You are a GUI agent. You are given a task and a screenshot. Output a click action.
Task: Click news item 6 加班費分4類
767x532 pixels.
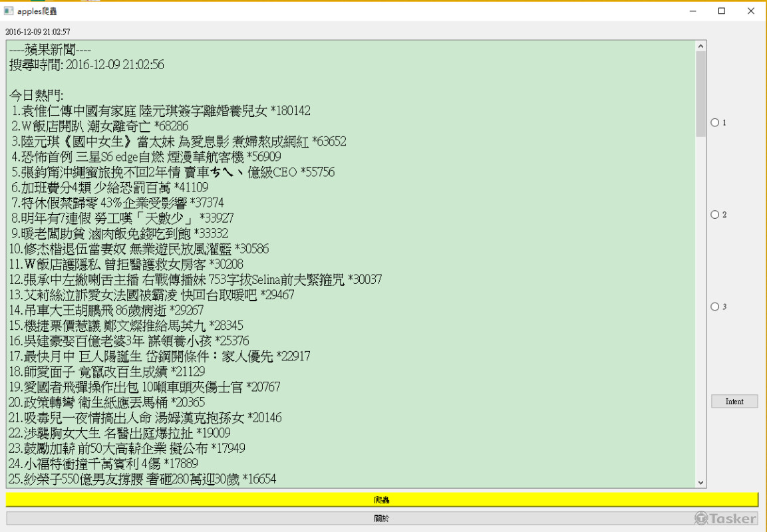110,188
